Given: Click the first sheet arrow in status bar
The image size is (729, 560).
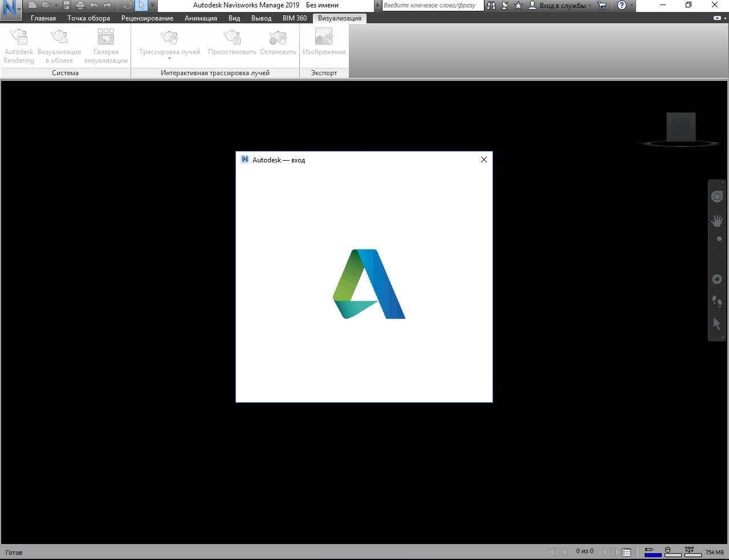Looking at the screenshot, I should click(553, 551).
